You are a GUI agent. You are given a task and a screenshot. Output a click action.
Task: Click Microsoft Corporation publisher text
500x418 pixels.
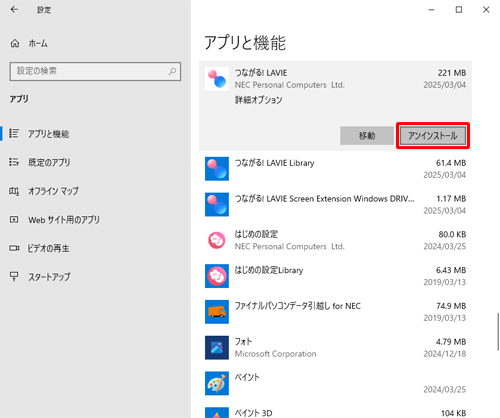275,354
